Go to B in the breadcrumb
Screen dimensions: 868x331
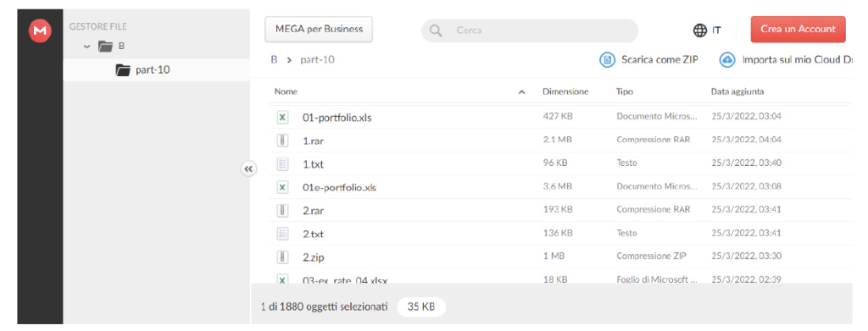[274, 59]
